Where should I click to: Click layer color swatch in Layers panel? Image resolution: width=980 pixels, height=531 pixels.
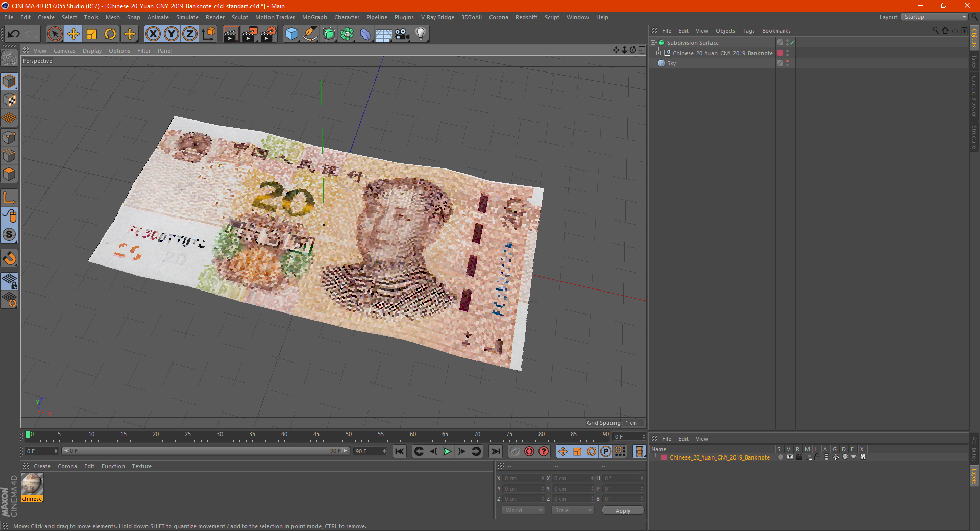(664, 457)
